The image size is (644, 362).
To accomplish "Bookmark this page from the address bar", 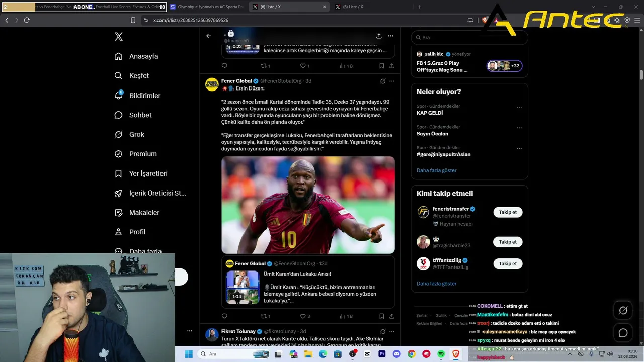I will 133,20.
